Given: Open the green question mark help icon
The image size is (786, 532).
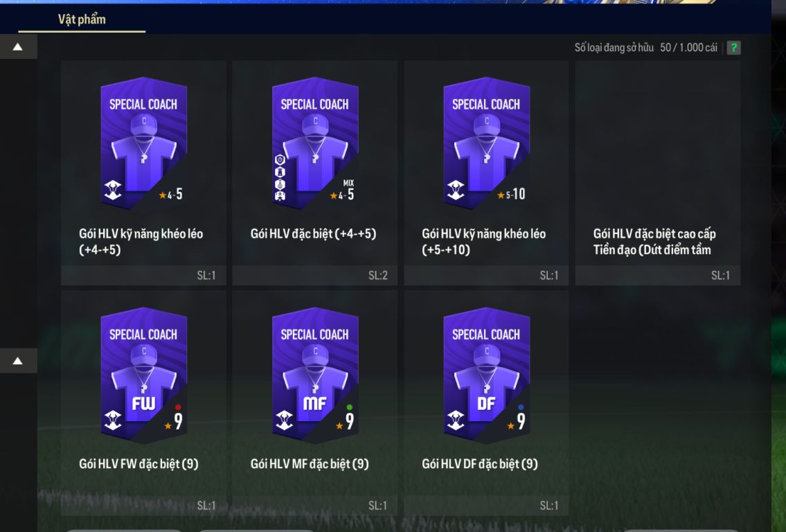Looking at the screenshot, I should tap(733, 48).
